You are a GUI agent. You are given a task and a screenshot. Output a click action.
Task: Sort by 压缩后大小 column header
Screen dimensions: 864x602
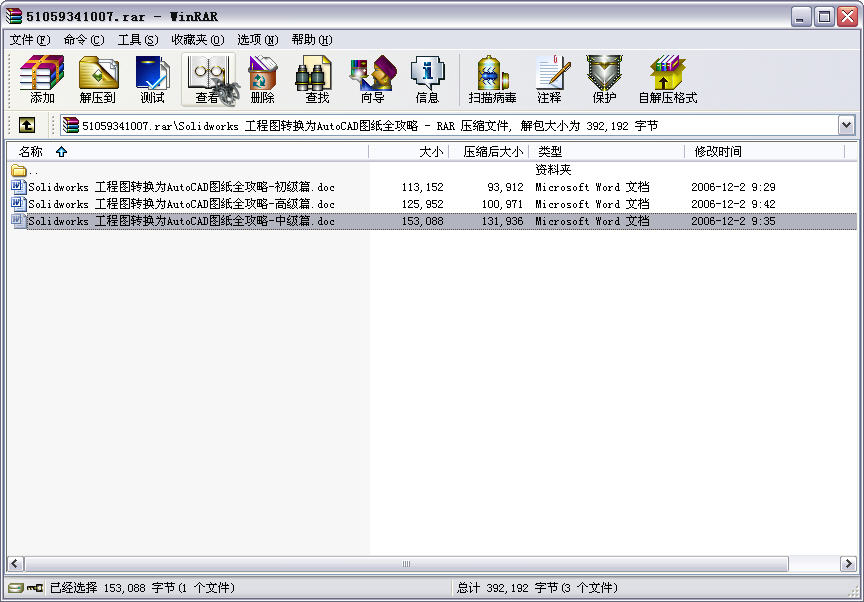coord(489,151)
